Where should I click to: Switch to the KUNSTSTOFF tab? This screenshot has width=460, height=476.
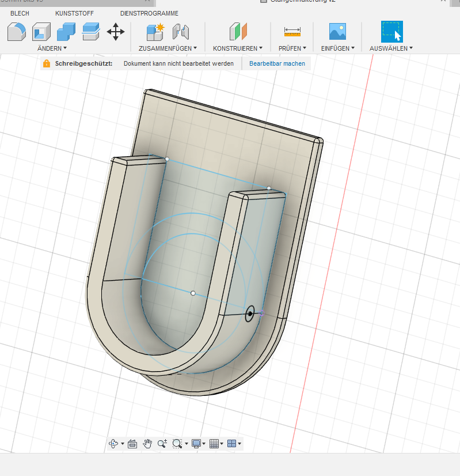pyautogui.click(x=74, y=13)
